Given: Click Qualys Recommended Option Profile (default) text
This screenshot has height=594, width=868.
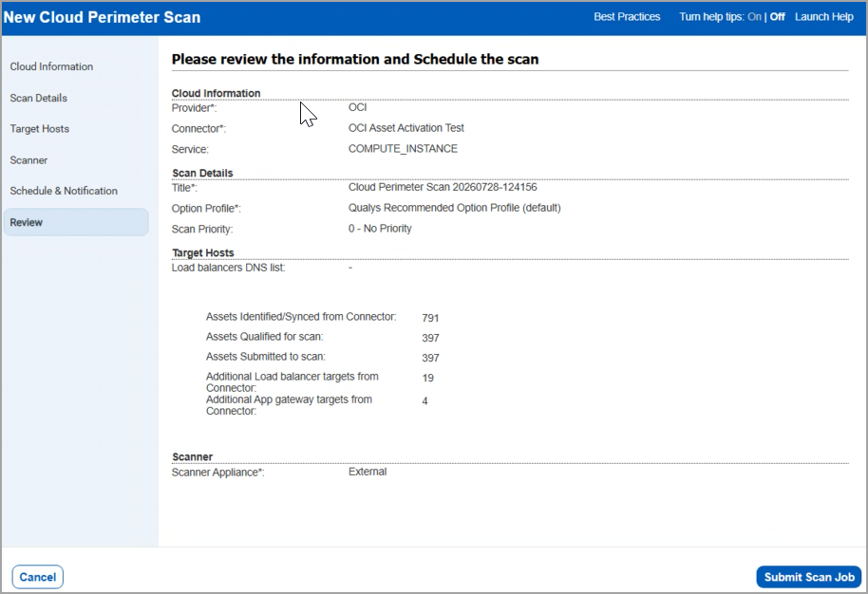Looking at the screenshot, I should pos(455,208).
